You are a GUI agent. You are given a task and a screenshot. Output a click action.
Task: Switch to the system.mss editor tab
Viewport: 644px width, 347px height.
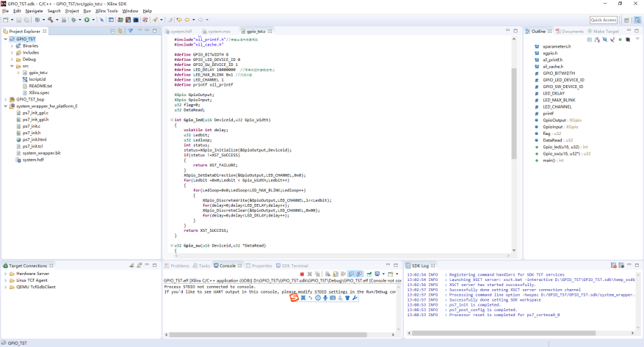(x=217, y=31)
